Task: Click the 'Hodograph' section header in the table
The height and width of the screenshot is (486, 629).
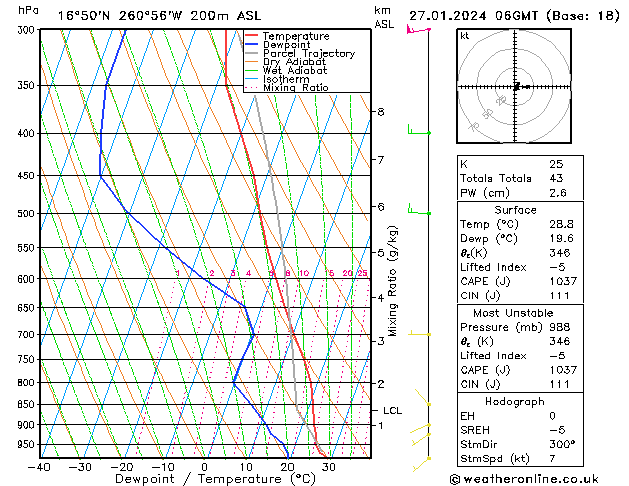Action: [515, 401]
